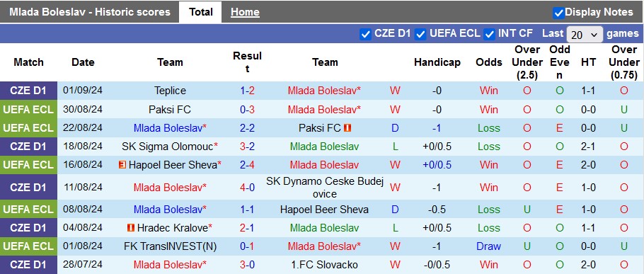This screenshot has width=644, height=274.
Task: Toggle the Display Notes checkbox
Action: (558, 13)
